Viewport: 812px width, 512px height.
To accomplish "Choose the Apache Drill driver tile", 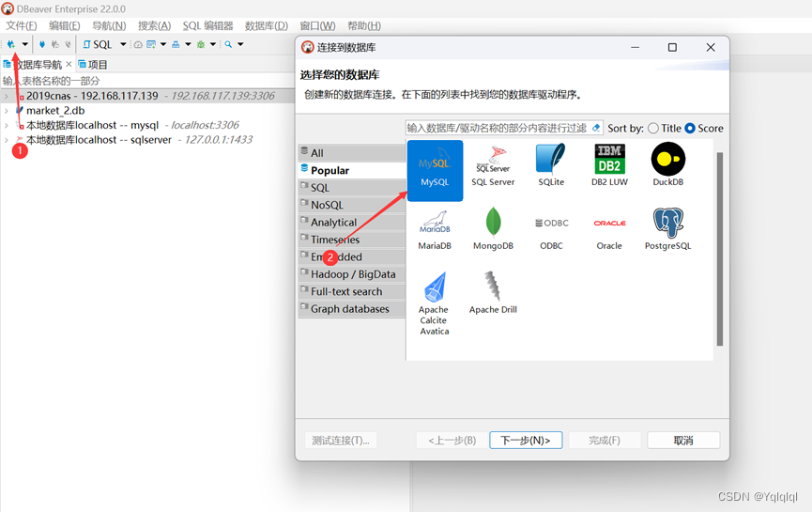I will point(493,293).
